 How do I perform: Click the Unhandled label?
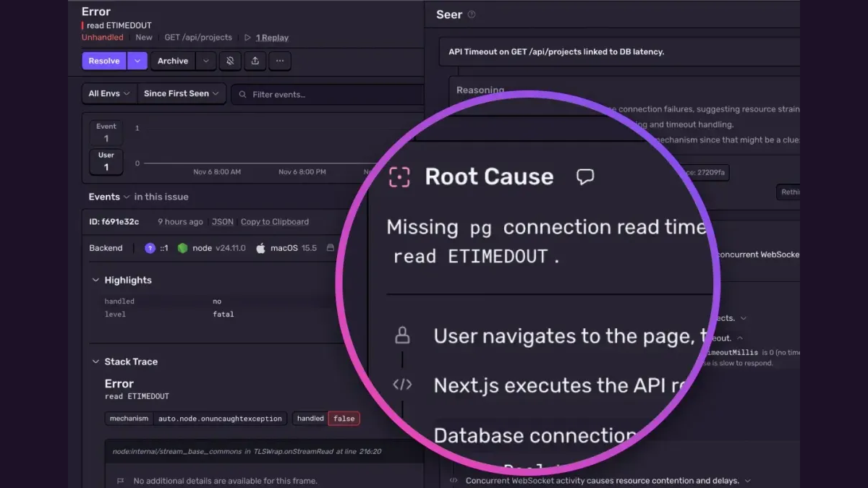pos(102,38)
